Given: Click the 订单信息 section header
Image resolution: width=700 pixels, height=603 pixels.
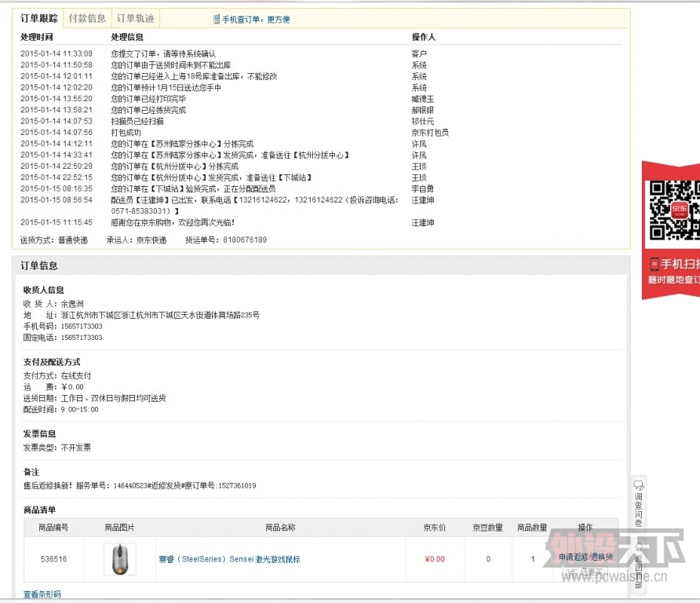Looking at the screenshot, I should [x=39, y=265].
